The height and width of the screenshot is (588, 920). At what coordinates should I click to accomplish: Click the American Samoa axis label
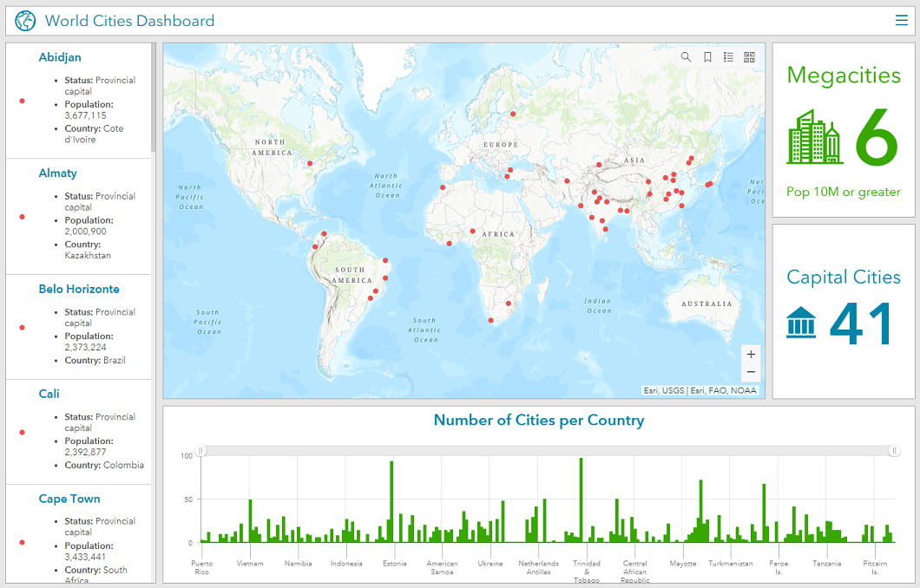[x=442, y=567]
